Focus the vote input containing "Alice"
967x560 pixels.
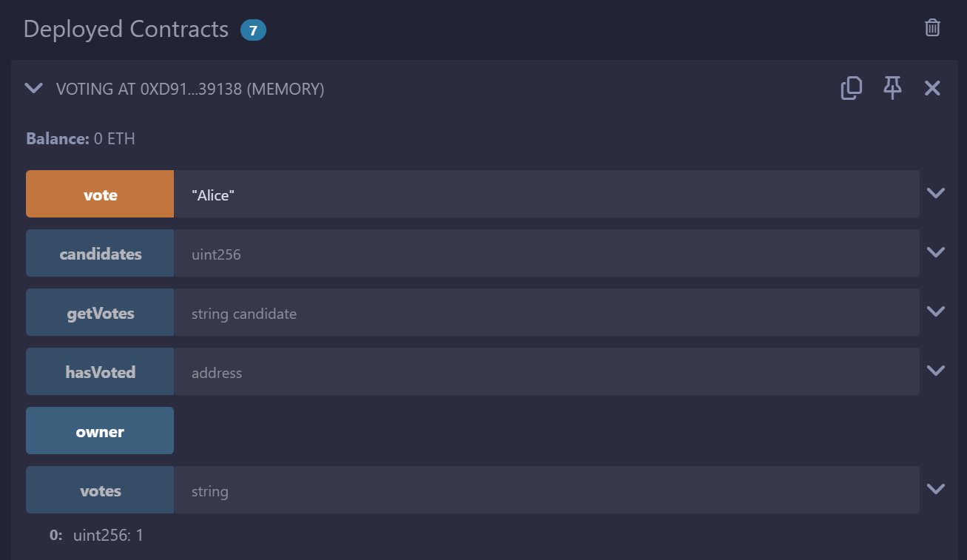pos(546,194)
